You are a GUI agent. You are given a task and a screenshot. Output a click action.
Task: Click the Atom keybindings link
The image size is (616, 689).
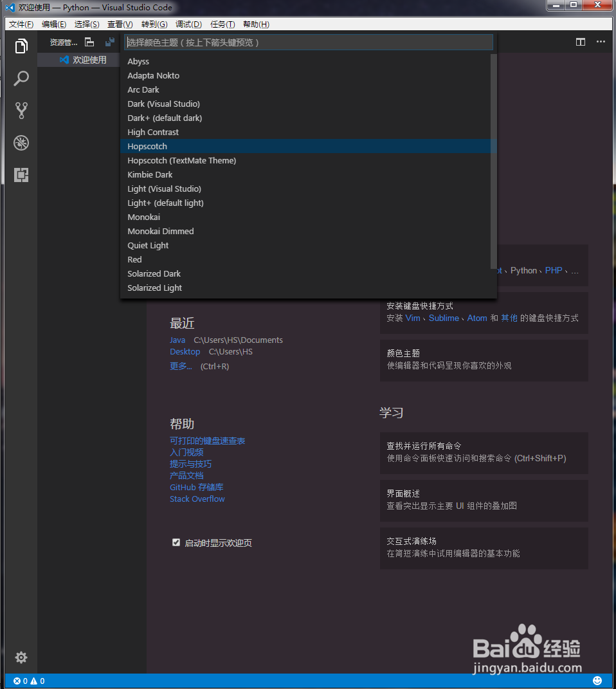pyautogui.click(x=477, y=318)
